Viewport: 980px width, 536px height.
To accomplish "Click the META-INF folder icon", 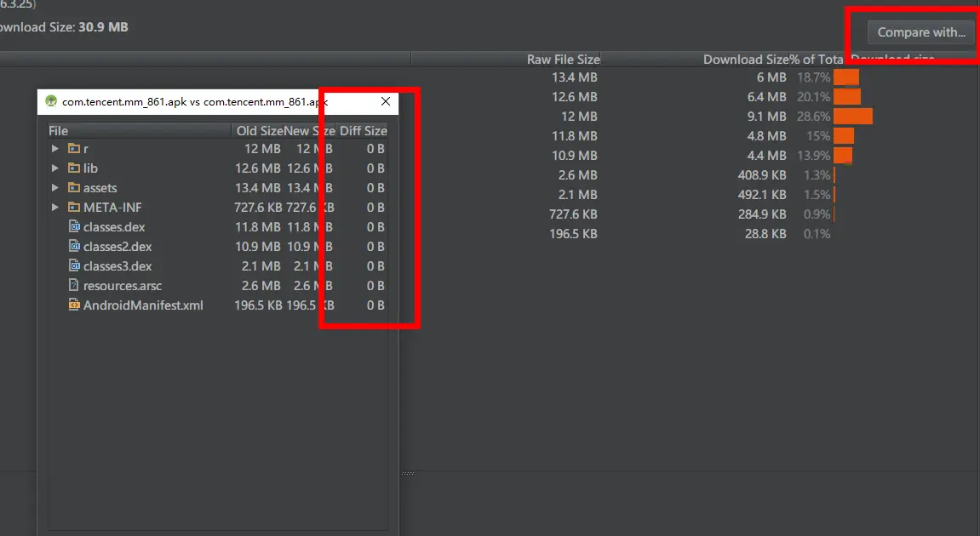I will pos(74,207).
